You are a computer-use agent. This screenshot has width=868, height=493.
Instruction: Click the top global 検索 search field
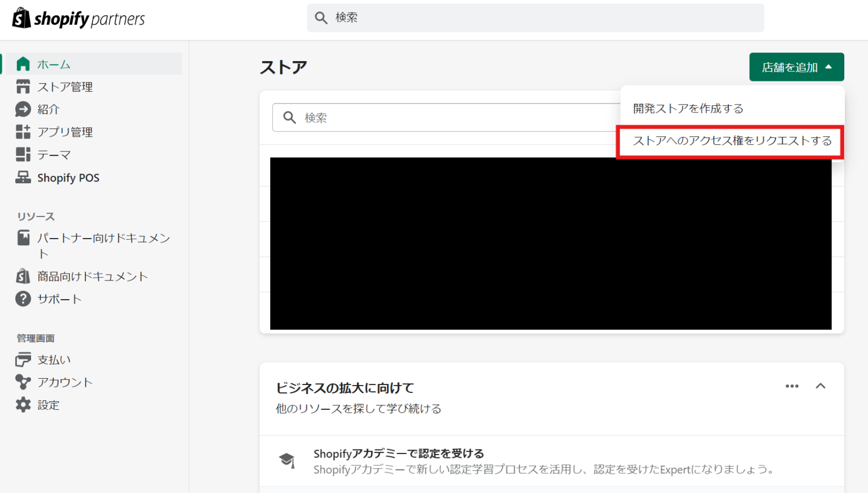click(x=535, y=18)
